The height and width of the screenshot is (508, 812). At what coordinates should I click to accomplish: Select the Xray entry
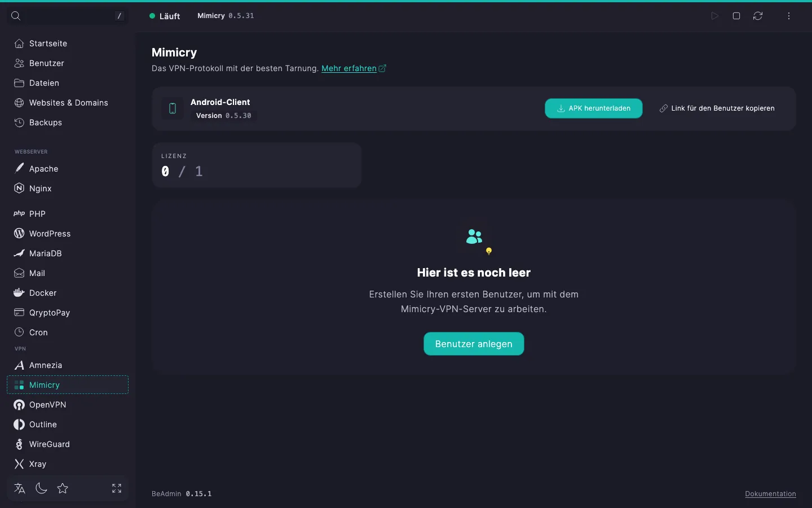click(x=68, y=464)
